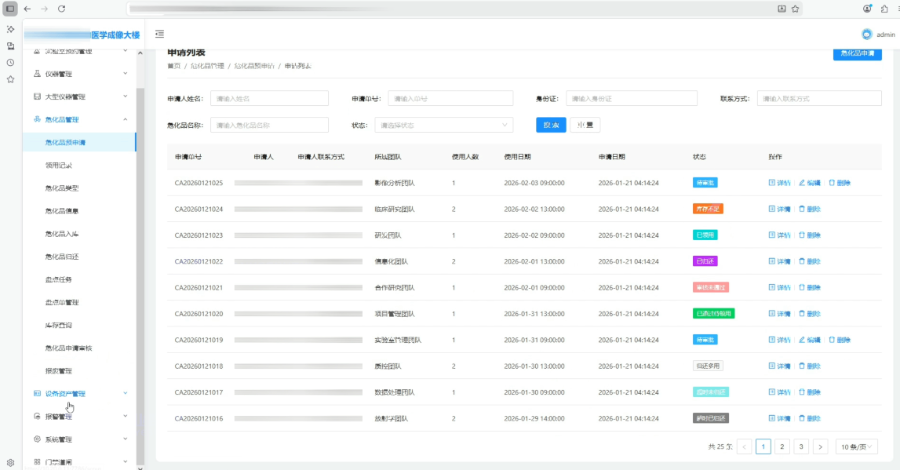Screen dimensions: 900x470
Task: Expand 报警管理 with its chevron
Action: click(125, 416)
